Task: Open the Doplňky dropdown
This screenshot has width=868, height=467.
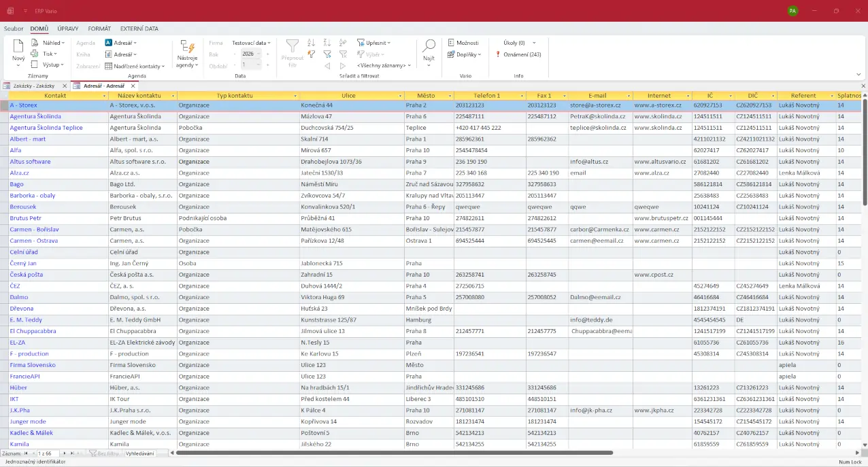Action: 465,54
